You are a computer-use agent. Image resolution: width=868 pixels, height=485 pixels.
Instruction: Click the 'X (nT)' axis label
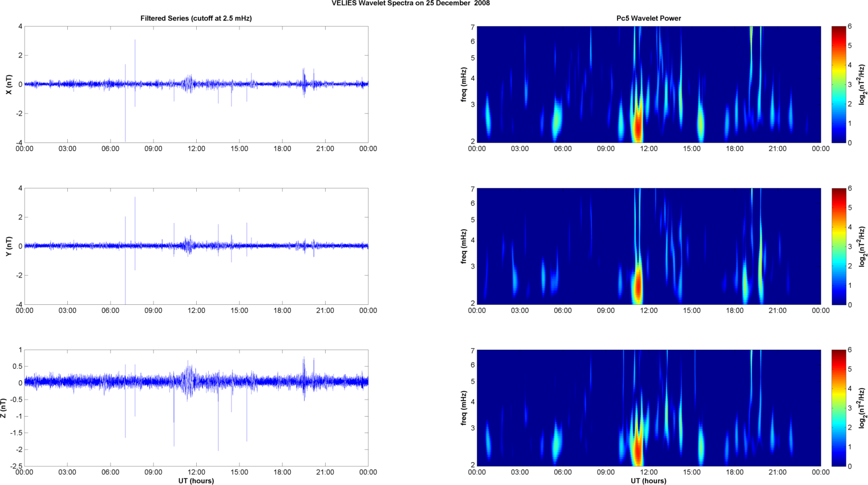point(9,84)
